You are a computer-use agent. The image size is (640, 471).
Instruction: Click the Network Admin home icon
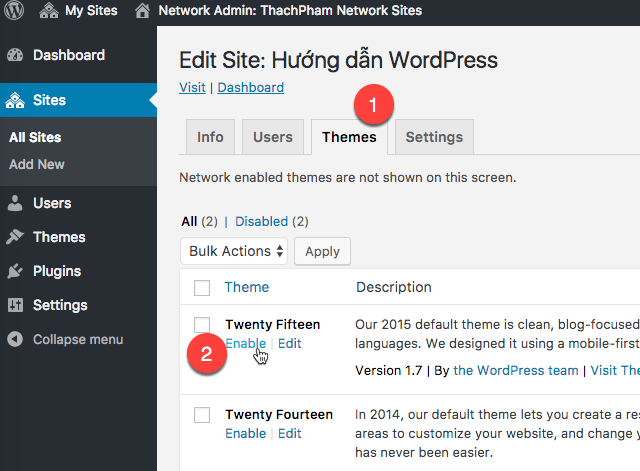142,11
